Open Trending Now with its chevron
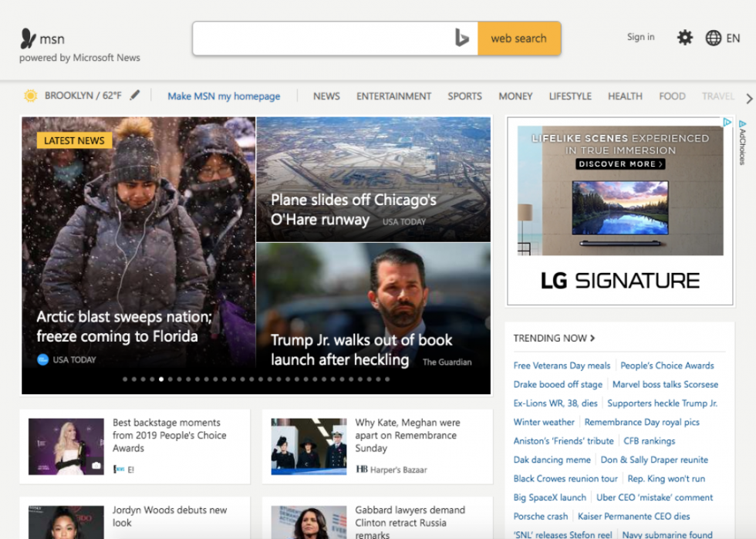This screenshot has height=539, width=756. 592,338
